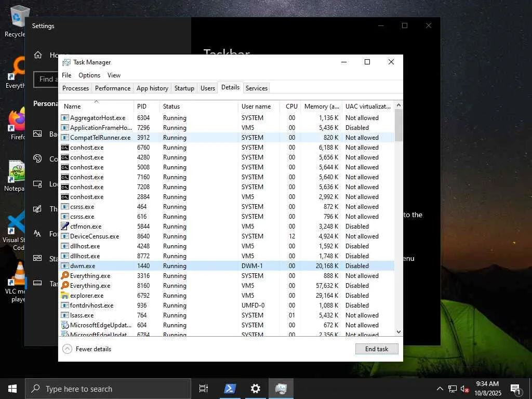
Task: Switch to the Performance tab
Action: click(x=113, y=88)
